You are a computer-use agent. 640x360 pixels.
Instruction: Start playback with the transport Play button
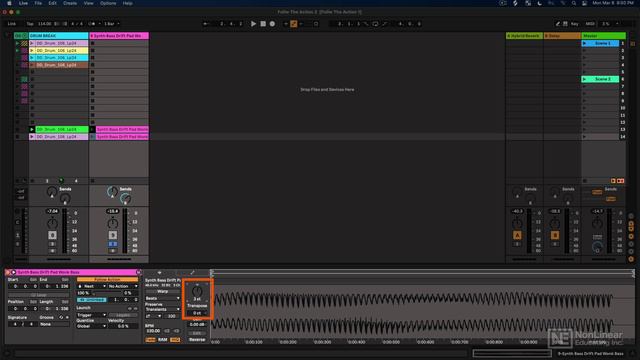click(x=253, y=24)
